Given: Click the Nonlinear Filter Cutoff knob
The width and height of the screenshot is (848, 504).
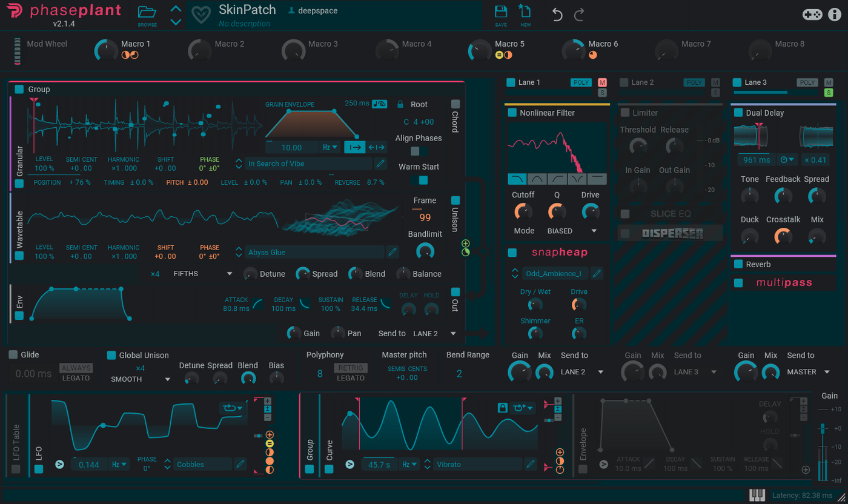Looking at the screenshot, I should coord(523,211).
